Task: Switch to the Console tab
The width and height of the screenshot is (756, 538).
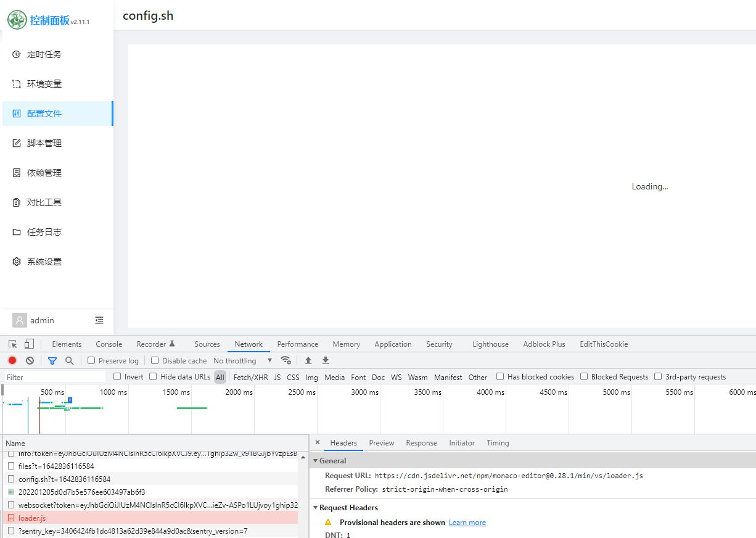Action: (109, 344)
